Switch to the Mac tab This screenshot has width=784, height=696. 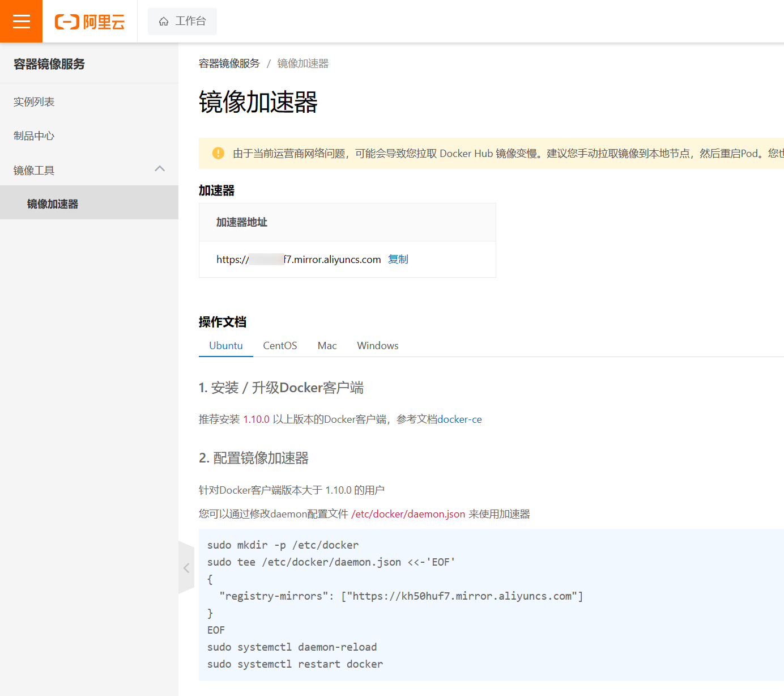tap(327, 346)
